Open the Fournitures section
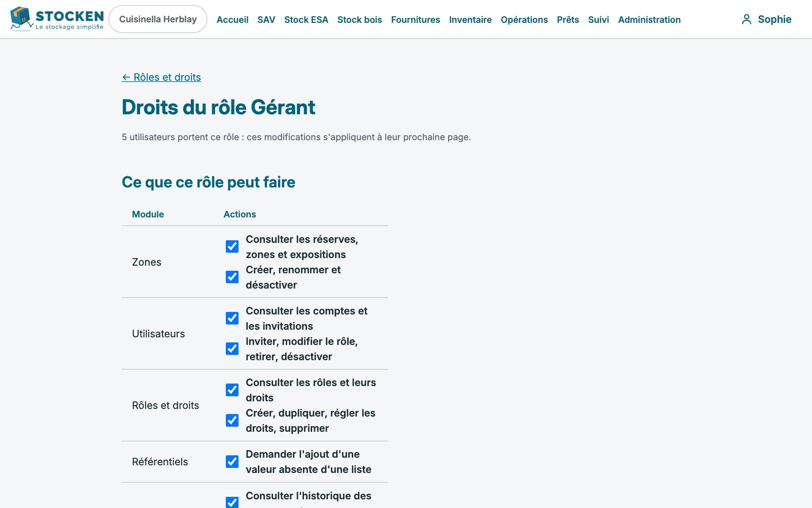 point(416,20)
